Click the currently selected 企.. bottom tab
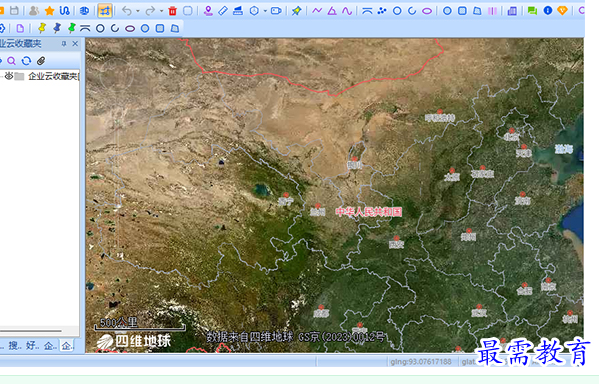599x384 pixels. click(x=67, y=346)
